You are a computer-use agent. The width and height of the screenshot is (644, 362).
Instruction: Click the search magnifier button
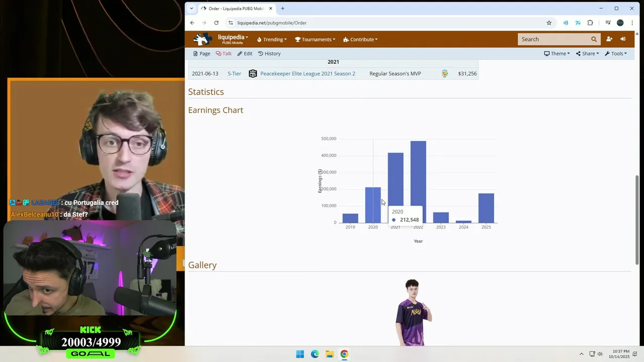594,39
